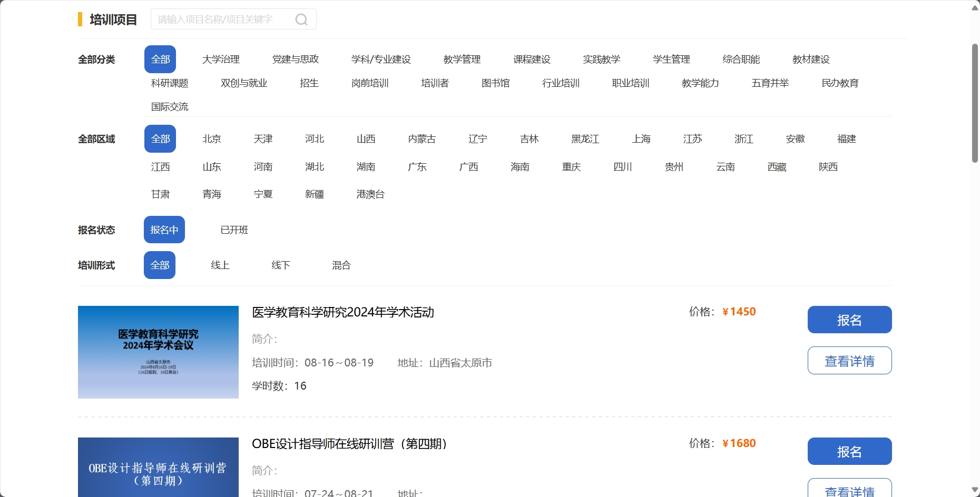This screenshot has width=980, height=497.
Task: Select 北京 in region filter
Action: click(x=212, y=139)
